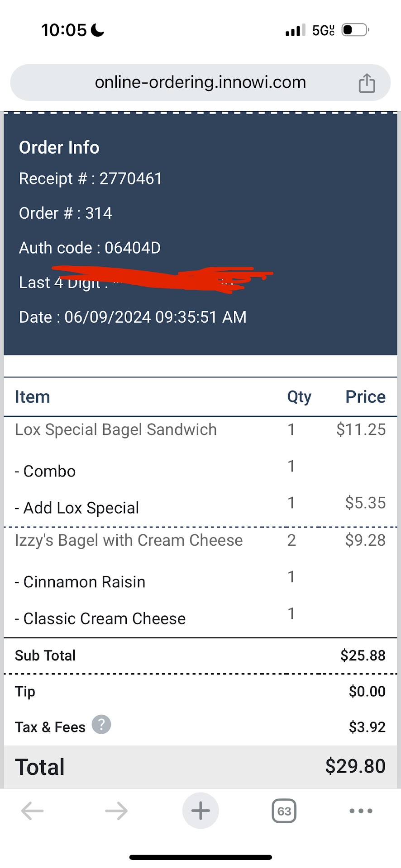Image resolution: width=401 pixels, height=868 pixels.
Task: Tap the Tax & Fees help question icon
Action: pyautogui.click(x=101, y=724)
